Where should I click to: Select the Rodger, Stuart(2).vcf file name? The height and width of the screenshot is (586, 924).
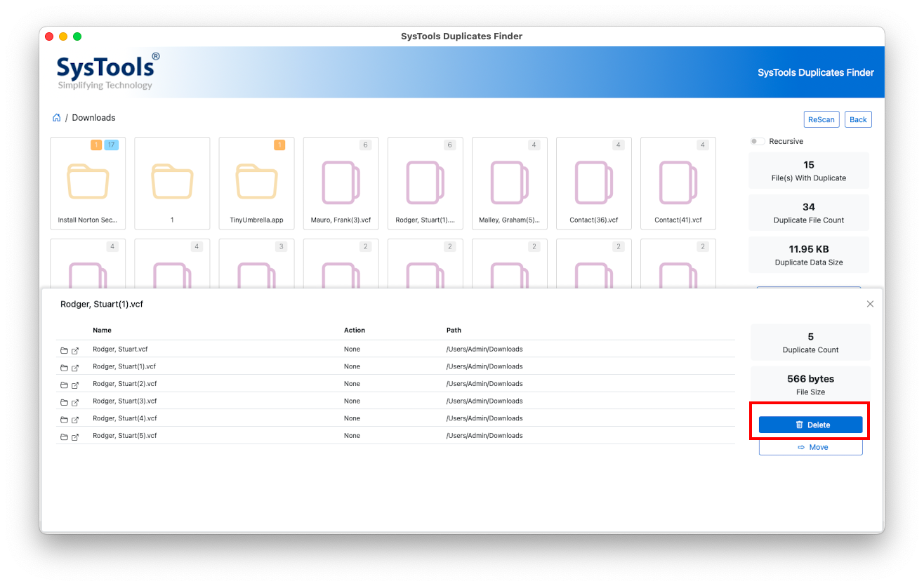click(x=124, y=384)
